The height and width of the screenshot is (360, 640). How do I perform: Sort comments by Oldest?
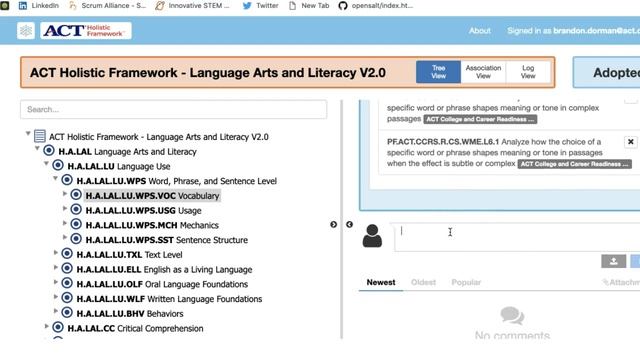tap(423, 282)
